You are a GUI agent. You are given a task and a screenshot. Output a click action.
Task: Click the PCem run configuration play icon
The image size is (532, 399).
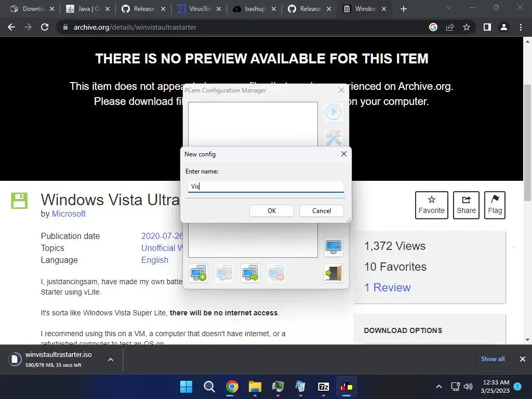(x=333, y=112)
